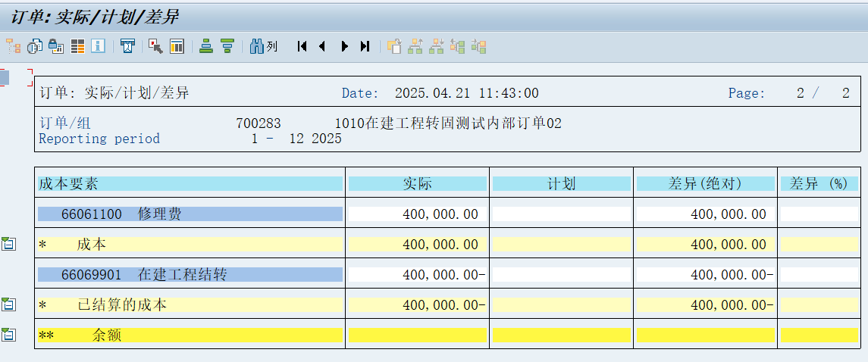Click the hierarchy down-arrow icon
Screen dimensions: 868x362
(x=437, y=46)
